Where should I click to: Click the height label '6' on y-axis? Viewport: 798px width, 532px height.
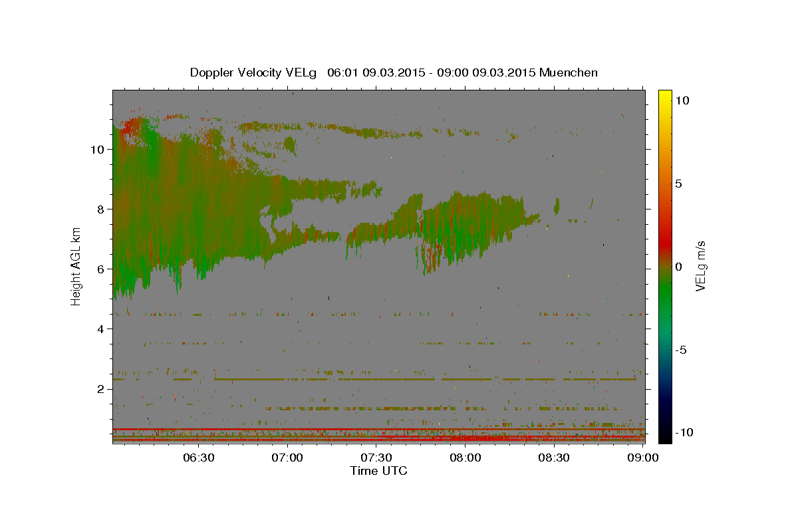point(100,269)
